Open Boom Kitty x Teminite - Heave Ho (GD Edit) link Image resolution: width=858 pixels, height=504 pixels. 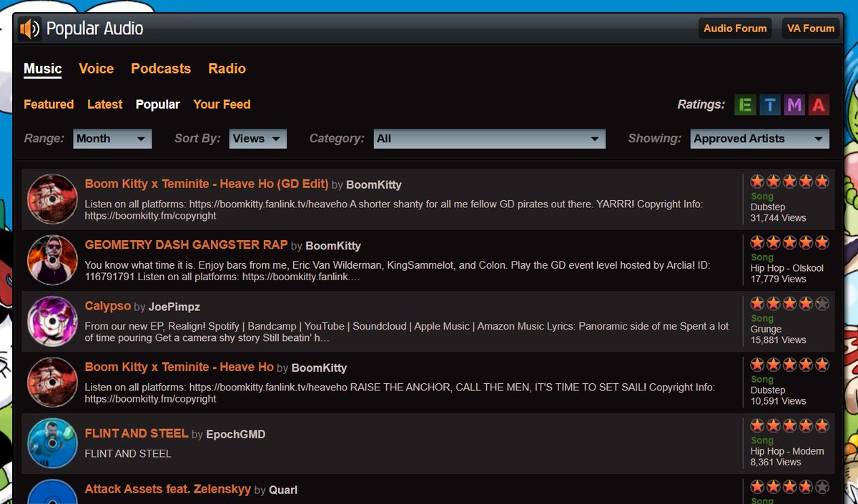point(207,184)
